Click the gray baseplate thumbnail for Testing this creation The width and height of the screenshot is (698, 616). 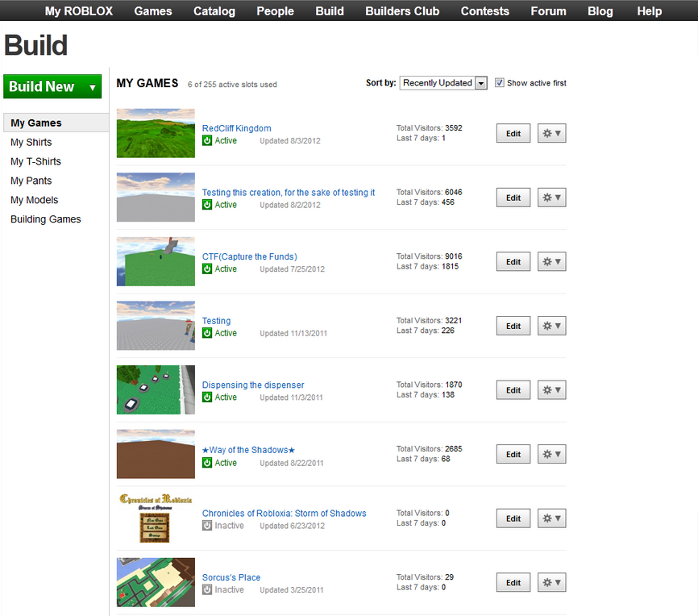tap(156, 198)
